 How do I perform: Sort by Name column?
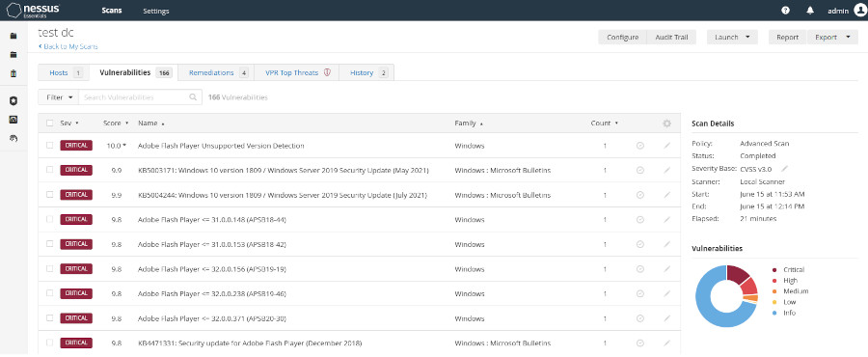click(151, 124)
